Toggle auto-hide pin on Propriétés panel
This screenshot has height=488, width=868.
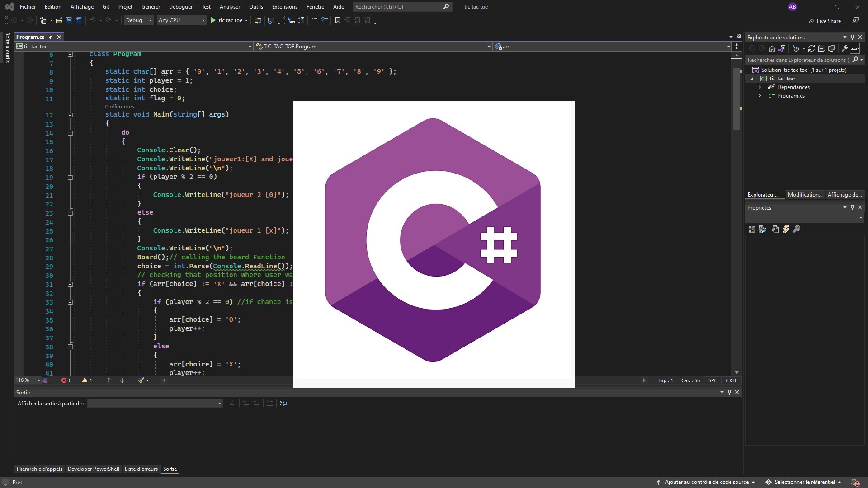pos(852,207)
